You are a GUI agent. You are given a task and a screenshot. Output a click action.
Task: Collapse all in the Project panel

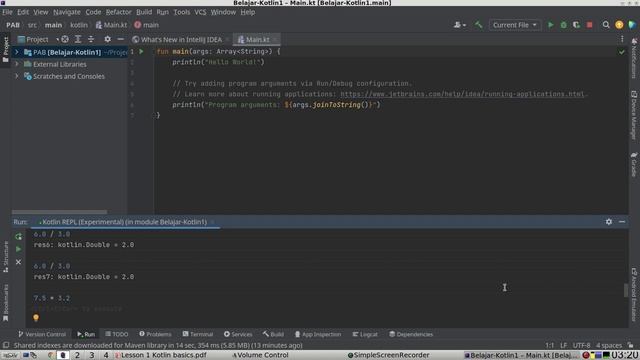click(91, 39)
